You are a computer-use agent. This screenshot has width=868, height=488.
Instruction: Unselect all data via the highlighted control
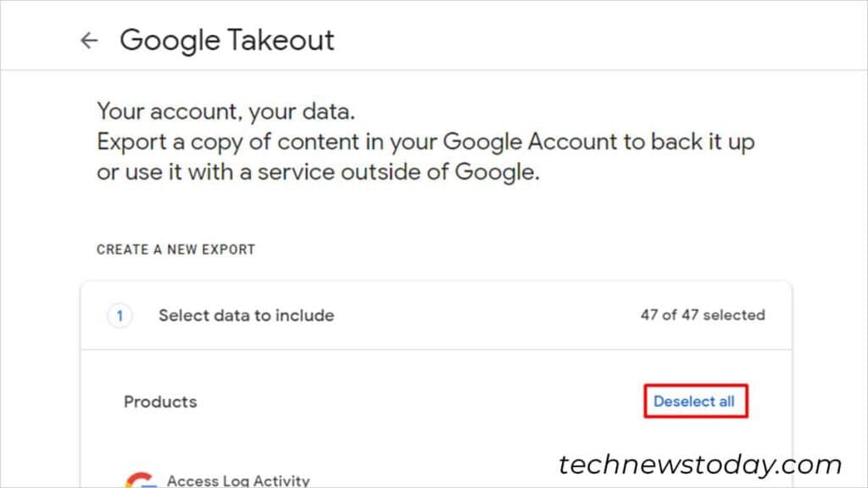(695, 401)
